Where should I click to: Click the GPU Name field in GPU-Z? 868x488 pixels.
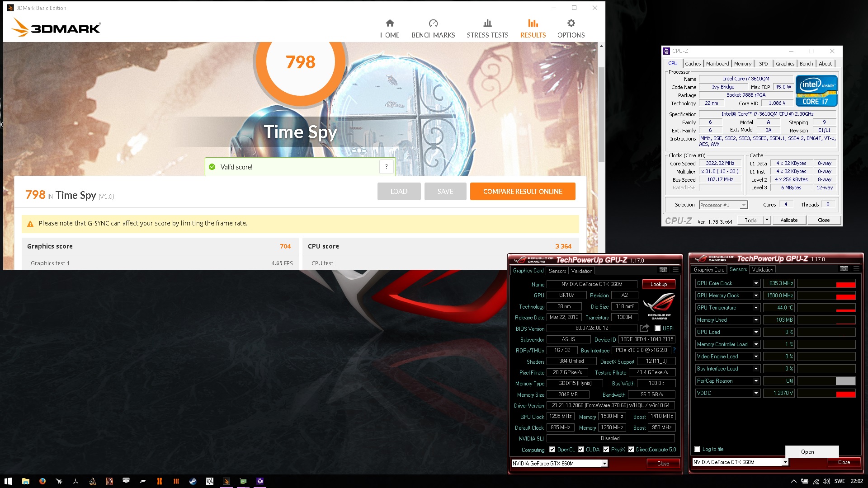[x=592, y=284]
